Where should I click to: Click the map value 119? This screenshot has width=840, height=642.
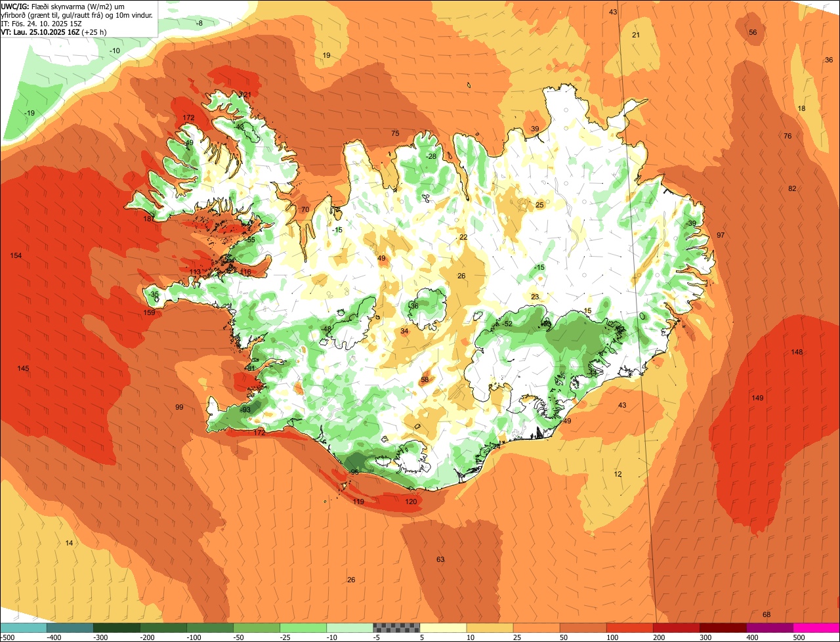click(358, 502)
